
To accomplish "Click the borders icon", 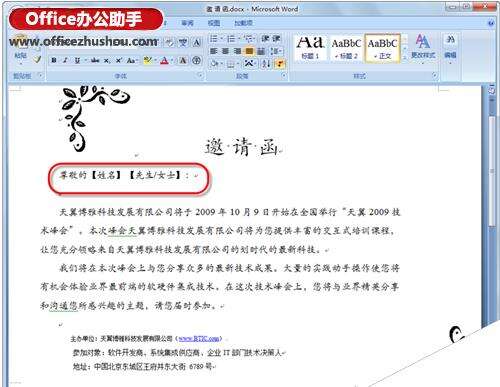I will pos(230,63).
